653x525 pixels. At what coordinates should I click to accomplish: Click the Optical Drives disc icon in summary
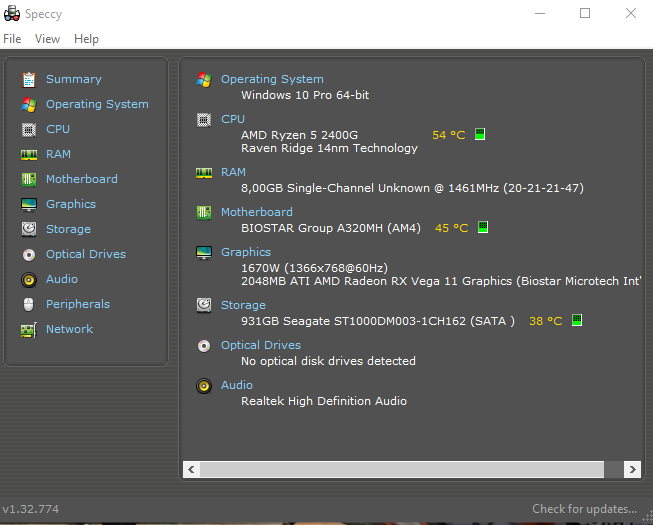tap(204, 346)
